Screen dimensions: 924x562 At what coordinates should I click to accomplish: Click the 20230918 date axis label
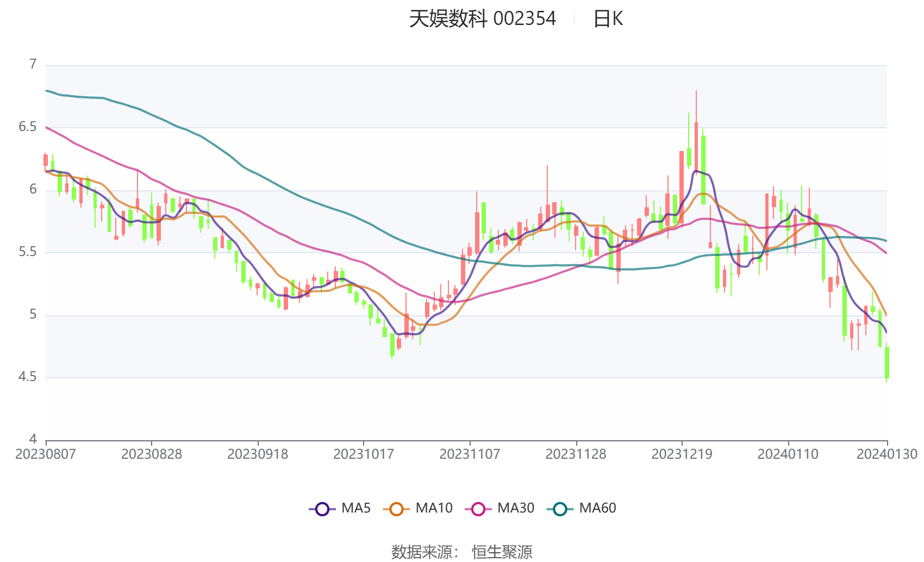tap(258, 454)
